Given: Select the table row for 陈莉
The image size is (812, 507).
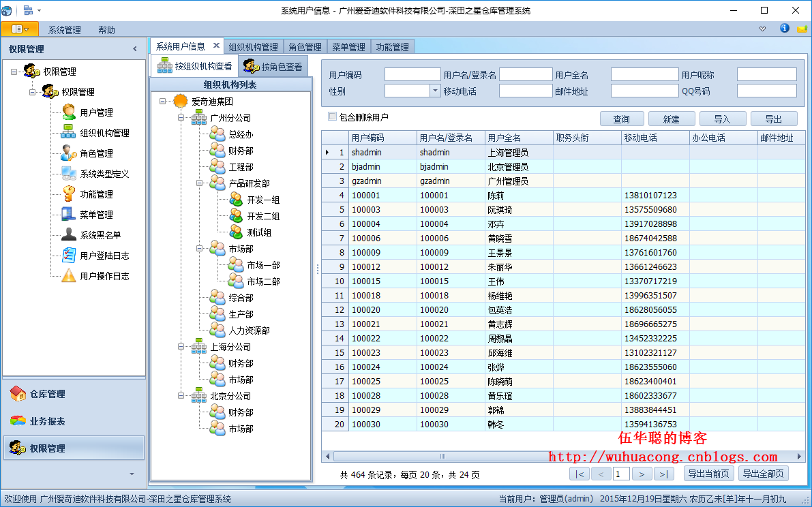Looking at the screenshot, I should pyautogui.click(x=563, y=195).
